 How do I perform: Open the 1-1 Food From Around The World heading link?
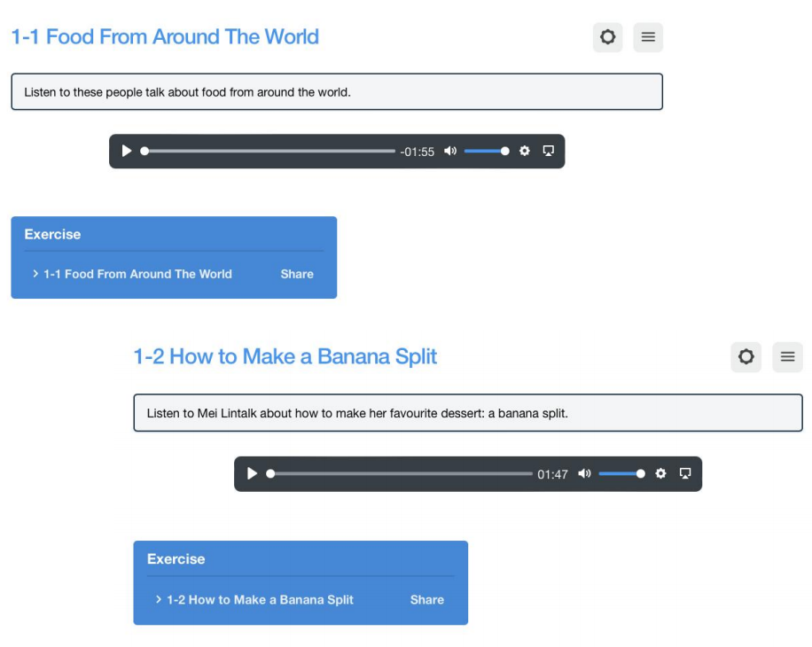pos(165,37)
